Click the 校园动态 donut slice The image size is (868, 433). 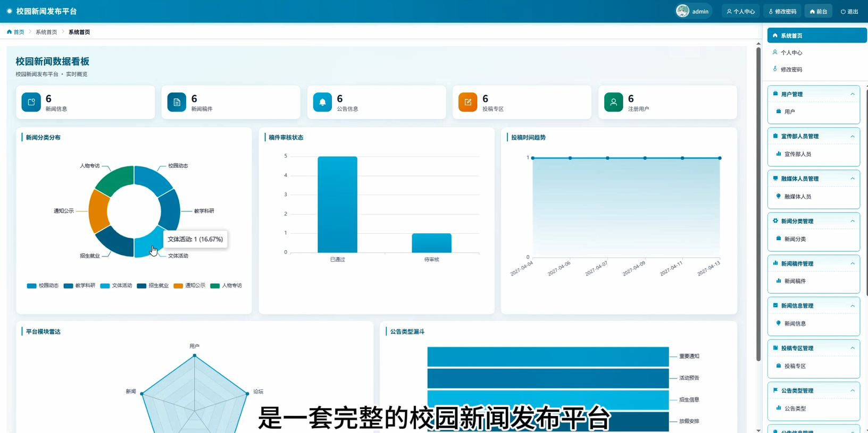(x=152, y=180)
